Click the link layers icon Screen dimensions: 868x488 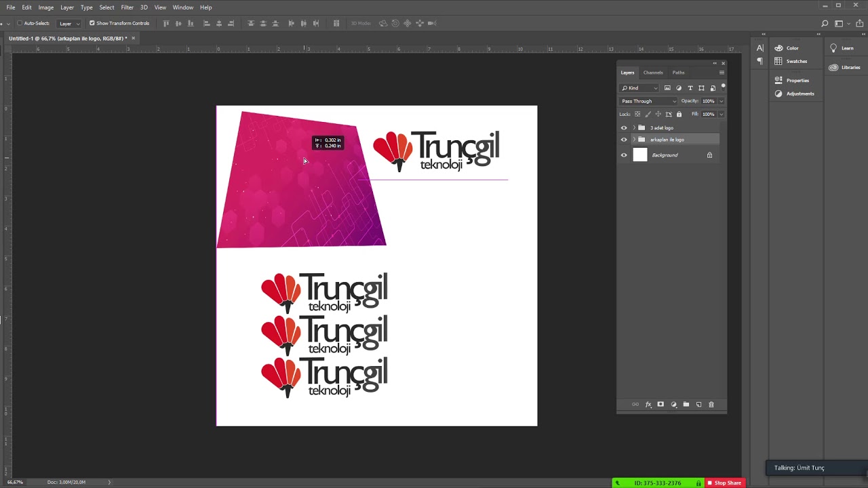pyautogui.click(x=635, y=405)
